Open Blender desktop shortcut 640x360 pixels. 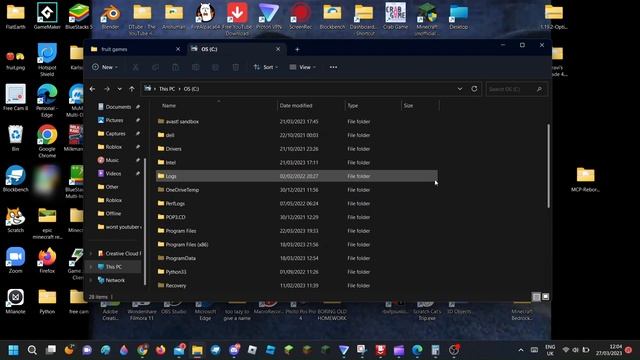coord(111,16)
